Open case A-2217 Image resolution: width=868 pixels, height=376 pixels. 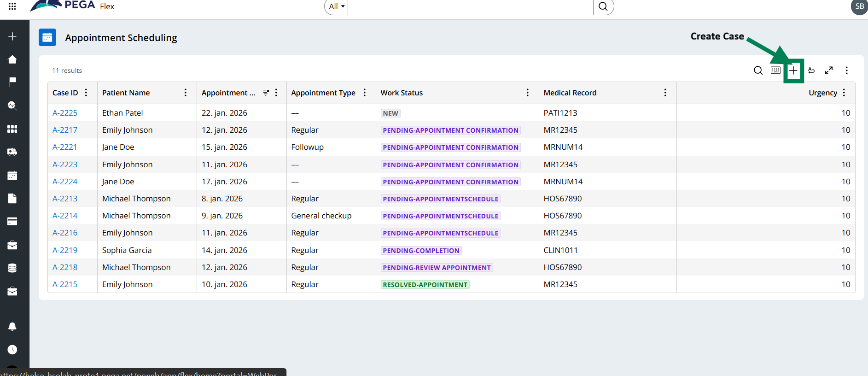[65, 130]
